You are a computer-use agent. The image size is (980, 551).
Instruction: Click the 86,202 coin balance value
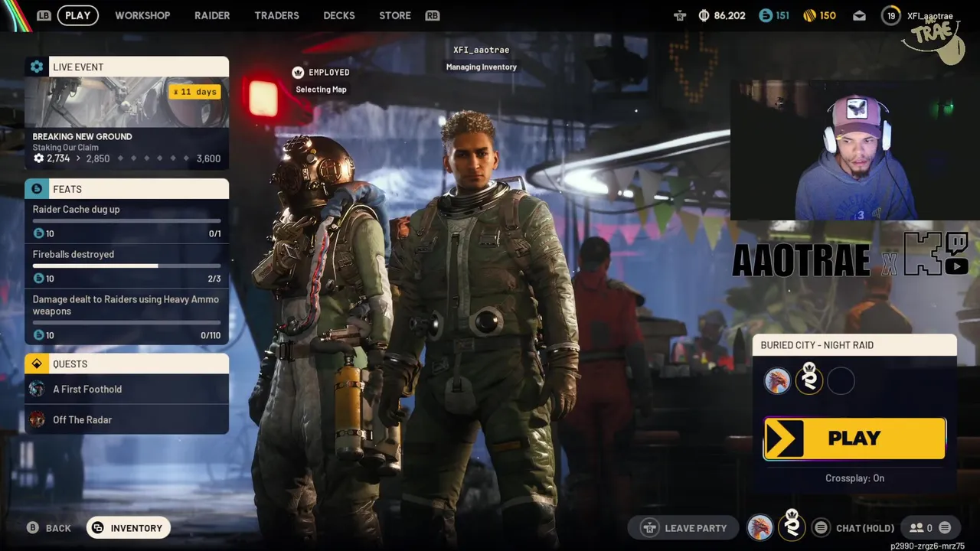(x=729, y=15)
